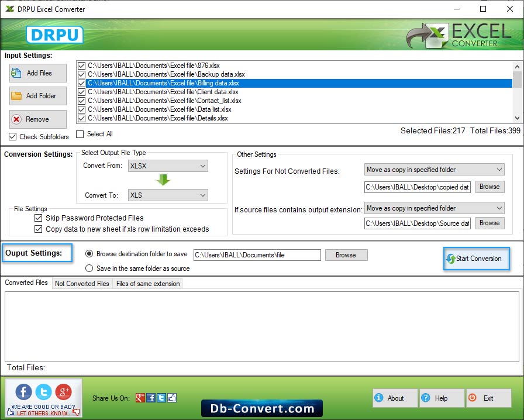Click We Are Good or Bad feedback link

point(43,409)
